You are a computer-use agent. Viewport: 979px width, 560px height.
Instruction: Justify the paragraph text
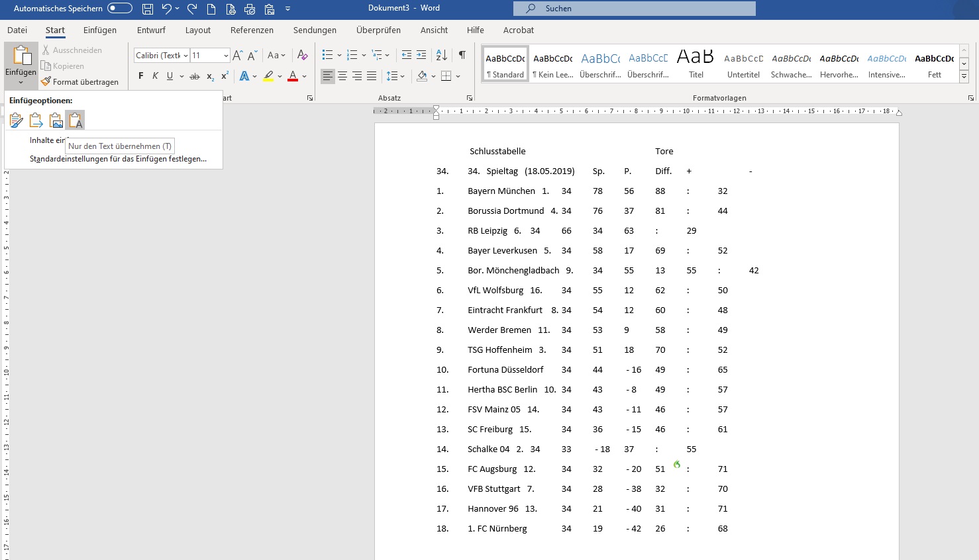(x=372, y=76)
